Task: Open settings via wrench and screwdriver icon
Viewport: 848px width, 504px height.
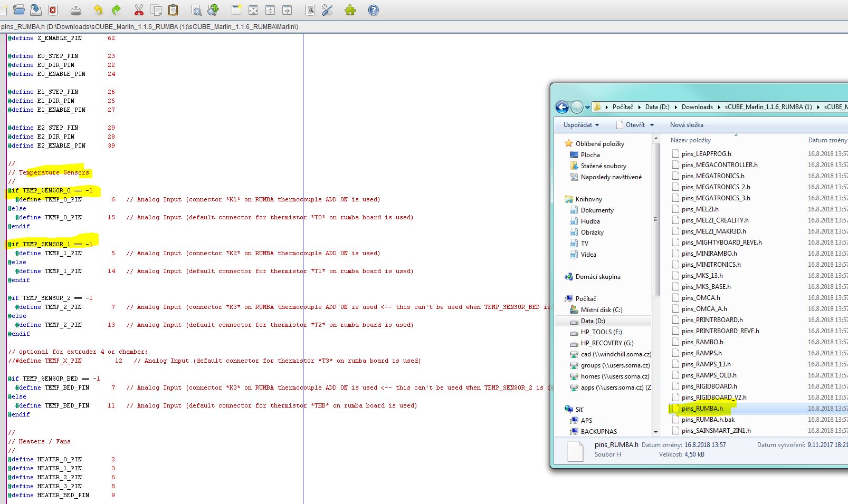Action: [327, 9]
